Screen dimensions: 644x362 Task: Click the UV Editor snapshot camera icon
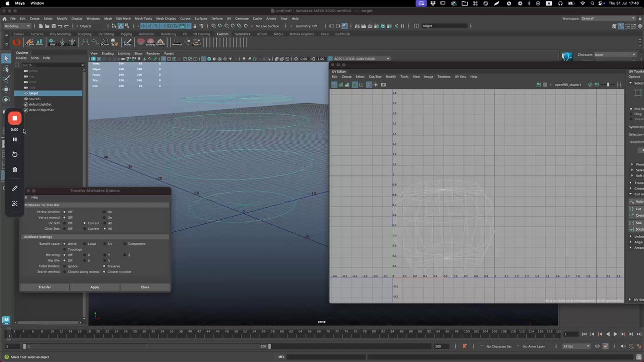(383, 84)
